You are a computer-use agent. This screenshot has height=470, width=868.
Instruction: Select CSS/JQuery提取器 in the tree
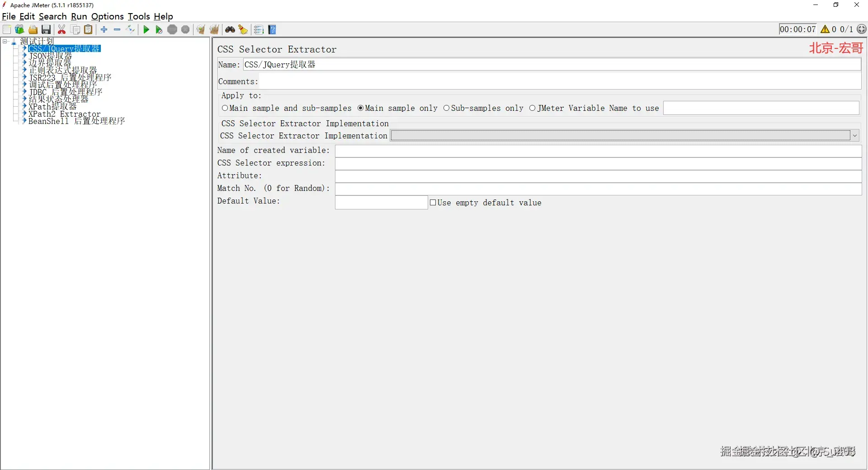click(64, 48)
